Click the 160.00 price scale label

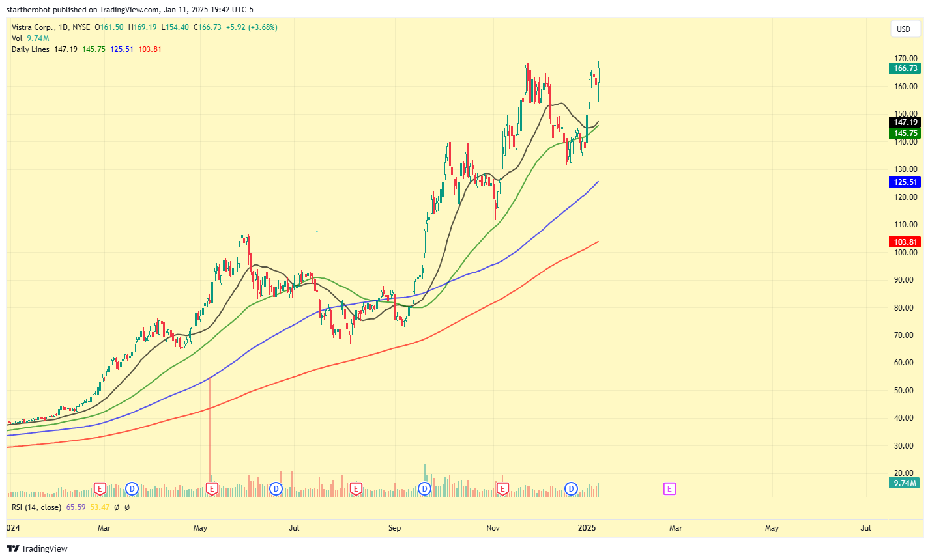pyautogui.click(x=905, y=87)
